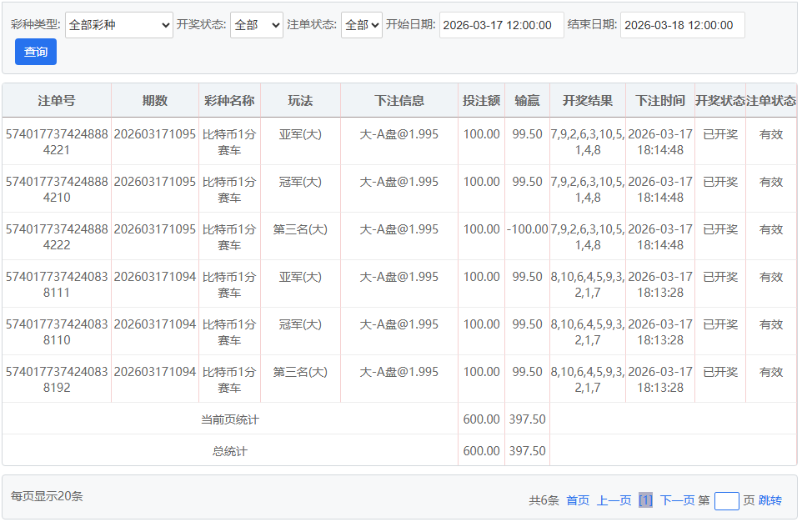Image resolution: width=807 pixels, height=532 pixels.
Task: Click the -100.00 loss amount cell
Action: tap(527, 229)
